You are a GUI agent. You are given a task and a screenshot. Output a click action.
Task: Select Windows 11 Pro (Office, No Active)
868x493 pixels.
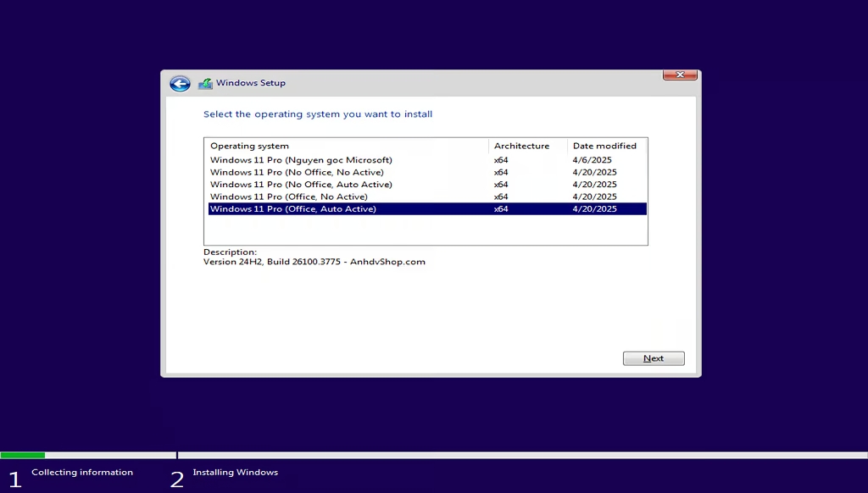[427, 197]
